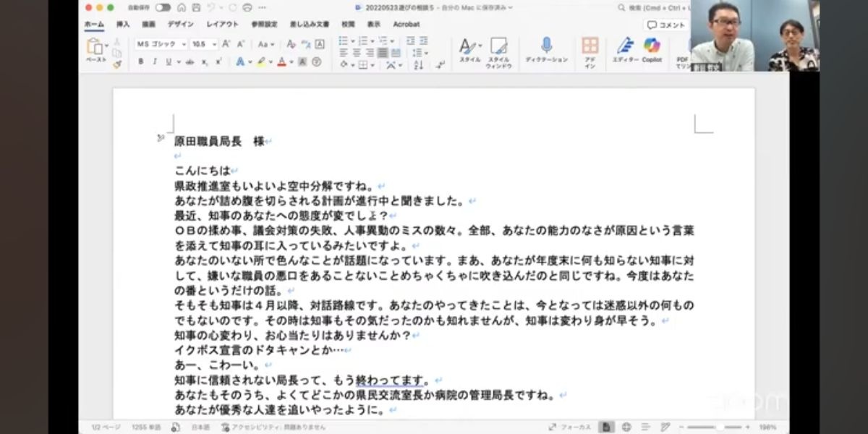Toggle the AutoSave (自動保存) switch
The image size is (868, 434).
(x=163, y=7)
